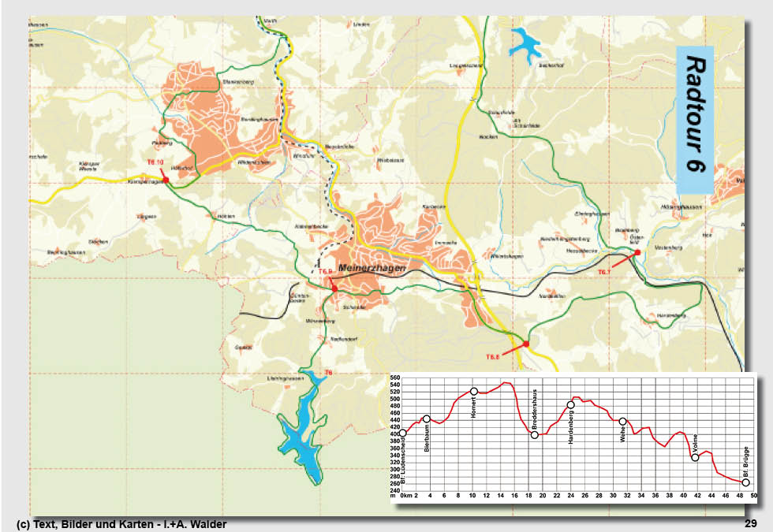Click the Bierbaum circle on the profile

click(426, 419)
